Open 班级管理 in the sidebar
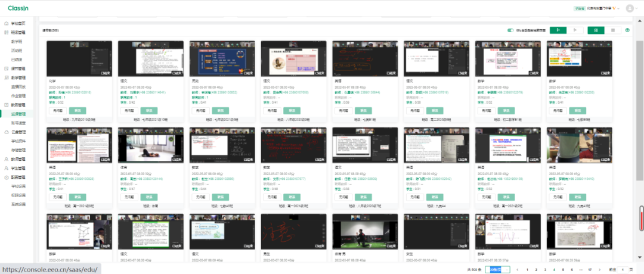The image size is (644, 274). pyautogui.click(x=18, y=32)
